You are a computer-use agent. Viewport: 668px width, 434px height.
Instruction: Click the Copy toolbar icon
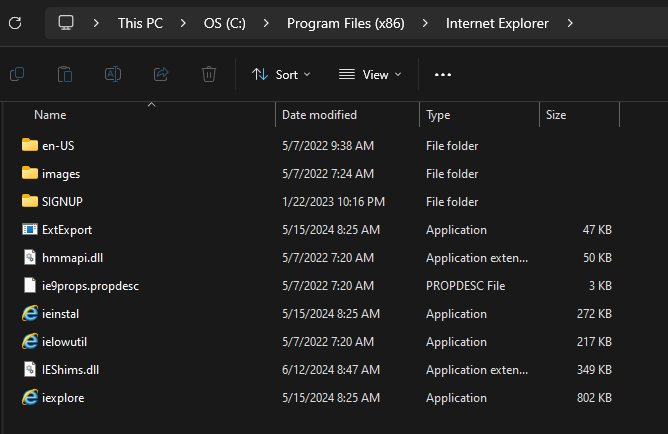[x=17, y=75]
